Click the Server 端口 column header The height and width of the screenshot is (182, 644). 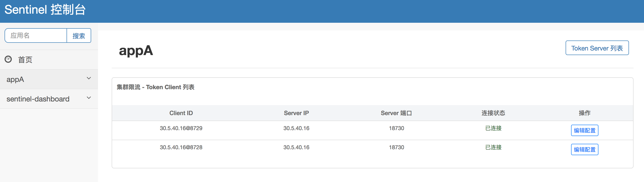[396, 113]
